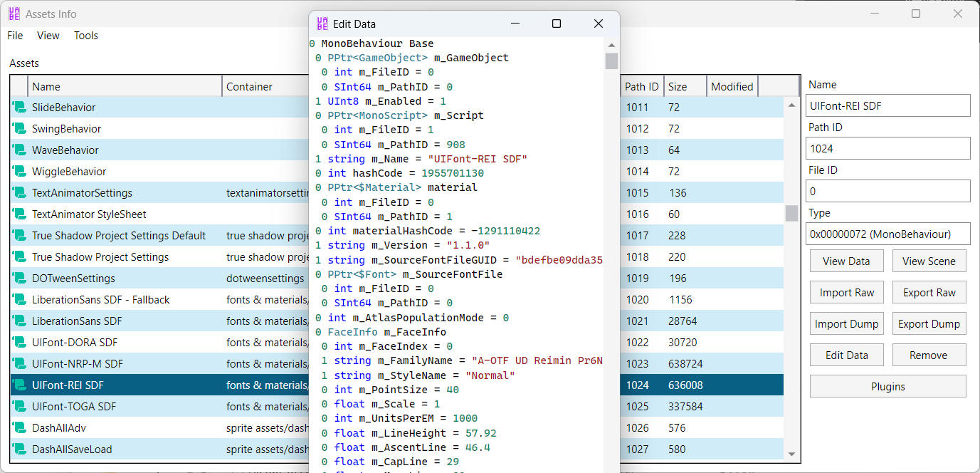Screen dimensions: 980x473
Task: Sort assets by the Size column header
Action: tap(684, 87)
